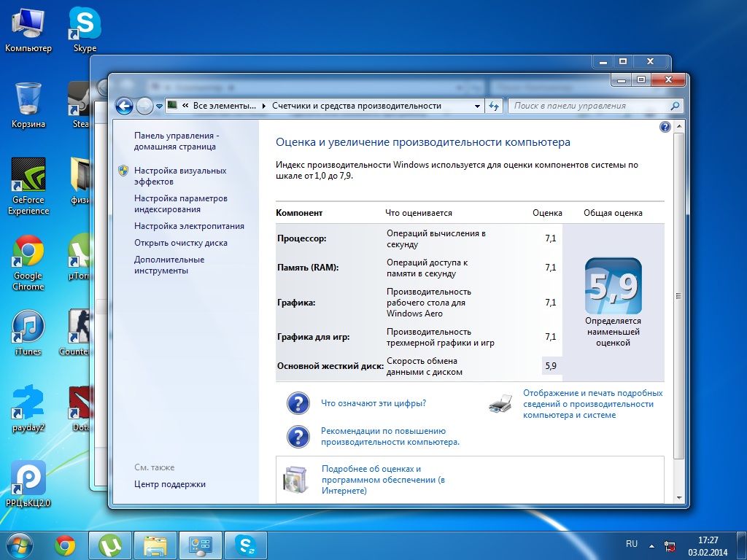The width and height of the screenshot is (747, 560).
Task: Click «Что означают эти цифры?» link
Action: [373, 402]
